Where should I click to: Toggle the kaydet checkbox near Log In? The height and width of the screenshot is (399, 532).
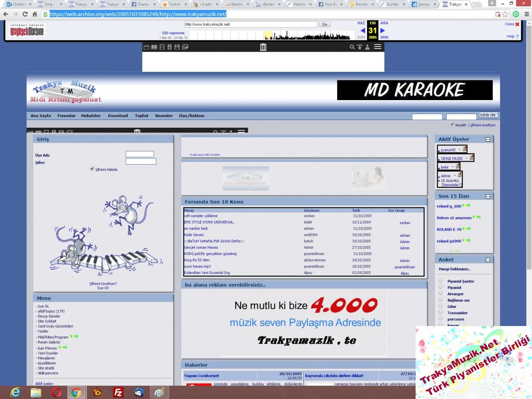coord(452,125)
